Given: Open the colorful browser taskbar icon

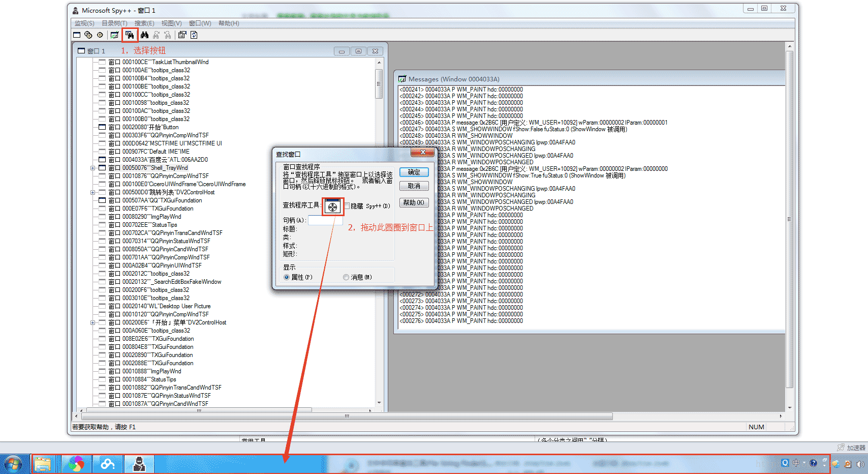Looking at the screenshot, I should click(76, 464).
